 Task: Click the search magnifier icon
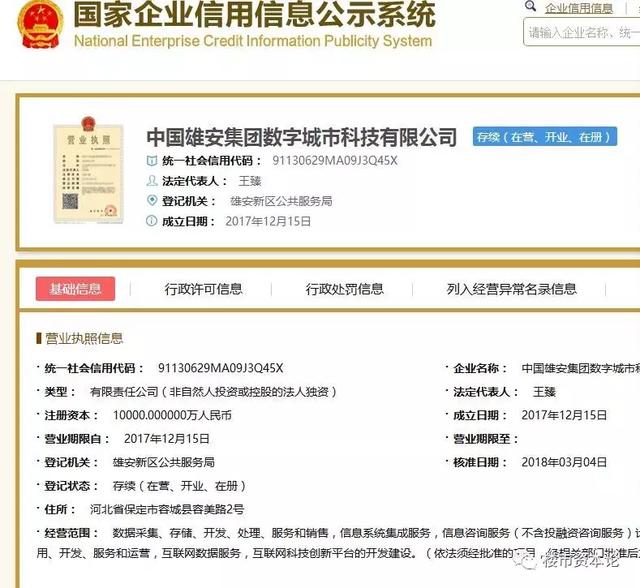click(x=530, y=6)
